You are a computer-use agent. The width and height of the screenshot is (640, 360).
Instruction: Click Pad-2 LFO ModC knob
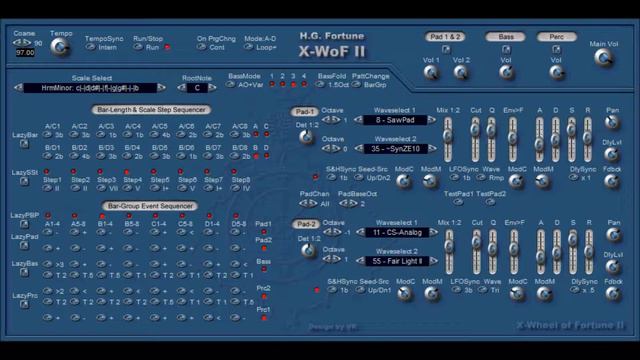pos(517,293)
